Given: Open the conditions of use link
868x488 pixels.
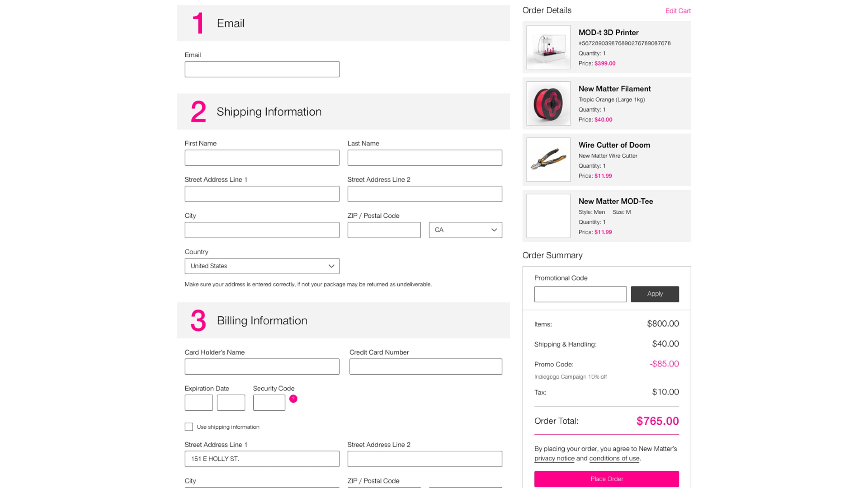Looking at the screenshot, I should (x=614, y=458).
